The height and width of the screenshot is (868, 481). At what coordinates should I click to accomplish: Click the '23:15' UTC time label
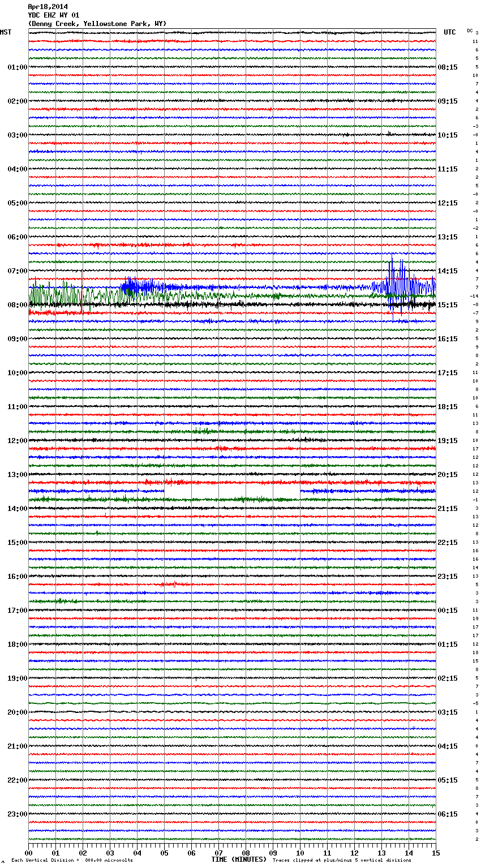click(448, 577)
